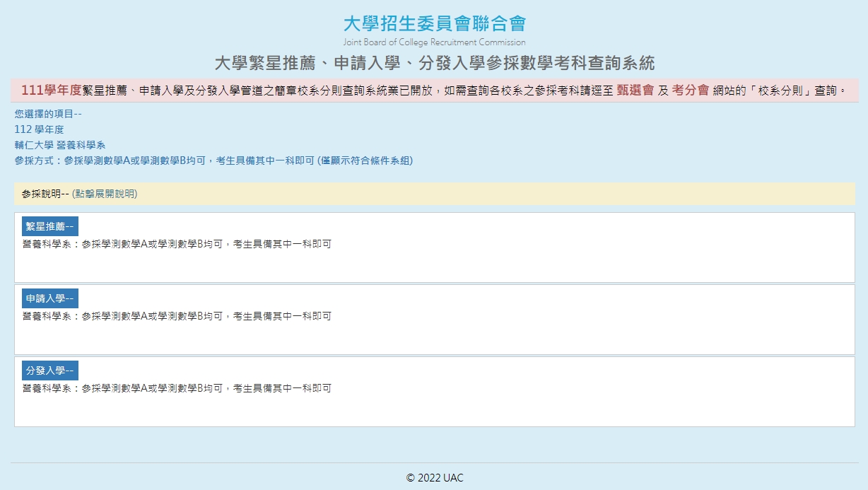This screenshot has height=490, width=868.
Task: Click the 112 學年度 text
Action: [39, 129]
